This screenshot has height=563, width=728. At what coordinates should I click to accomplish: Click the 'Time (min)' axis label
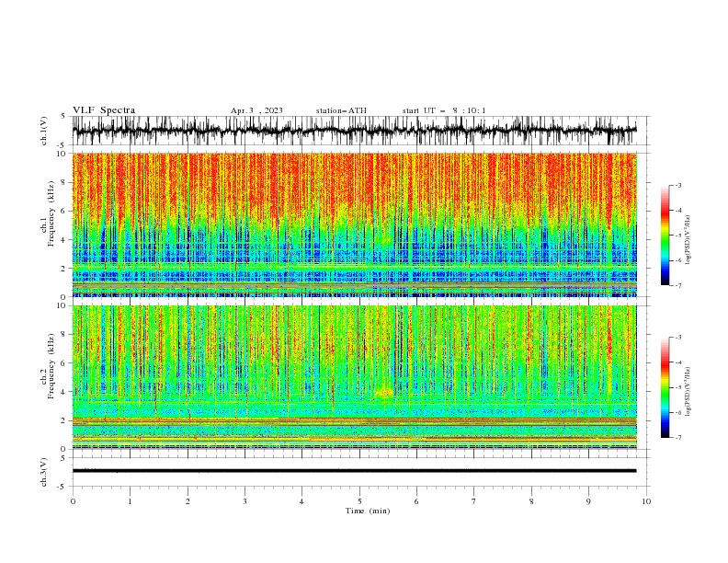point(368,511)
